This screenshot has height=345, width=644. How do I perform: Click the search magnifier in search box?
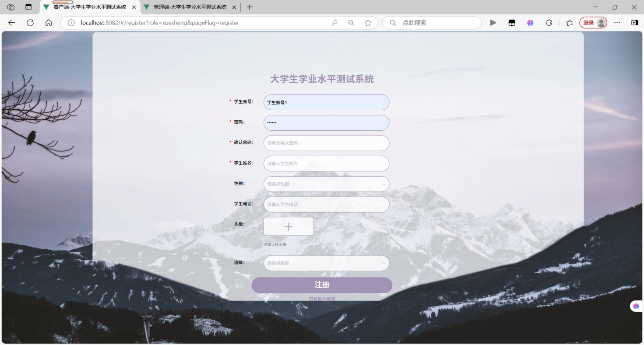coord(393,23)
